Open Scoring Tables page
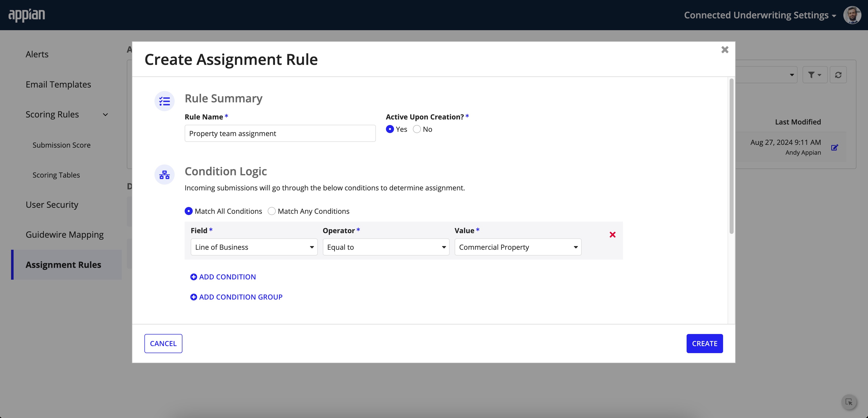 56,175
